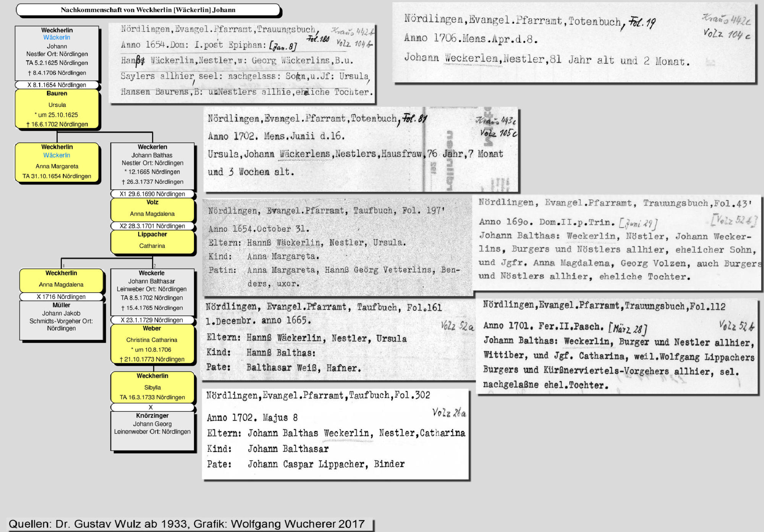Click blue Wäckerlin link in Anna Margareta box
Image resolution: width=764 pixels, height=532 pixels.
click(x=57, y=155)
